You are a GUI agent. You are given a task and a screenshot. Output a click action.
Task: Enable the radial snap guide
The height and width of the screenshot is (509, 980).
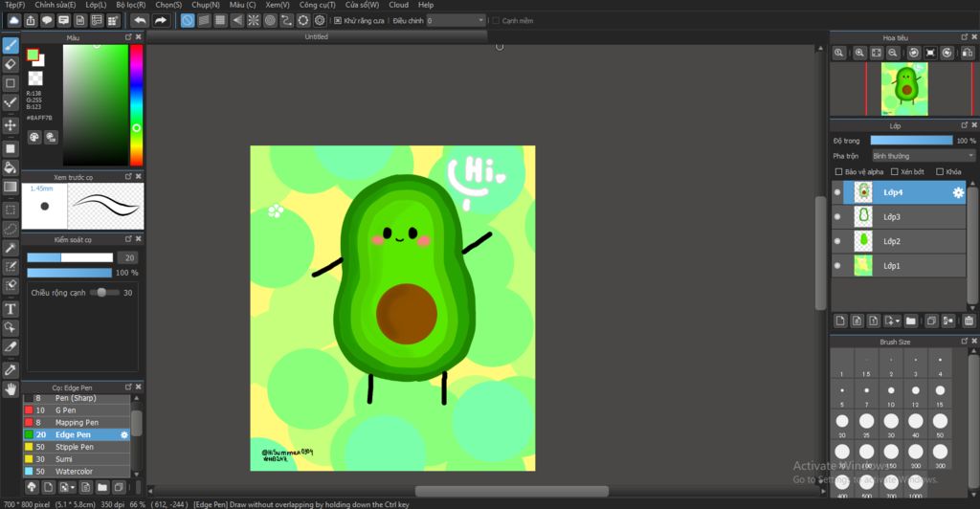tap(253, 21)
